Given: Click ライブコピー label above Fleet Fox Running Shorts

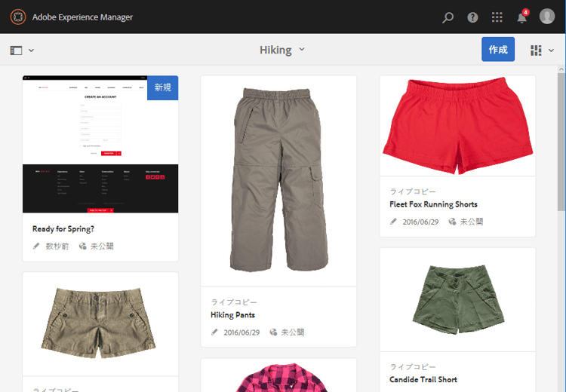Looking at the screenshot, I should (413, 191).
